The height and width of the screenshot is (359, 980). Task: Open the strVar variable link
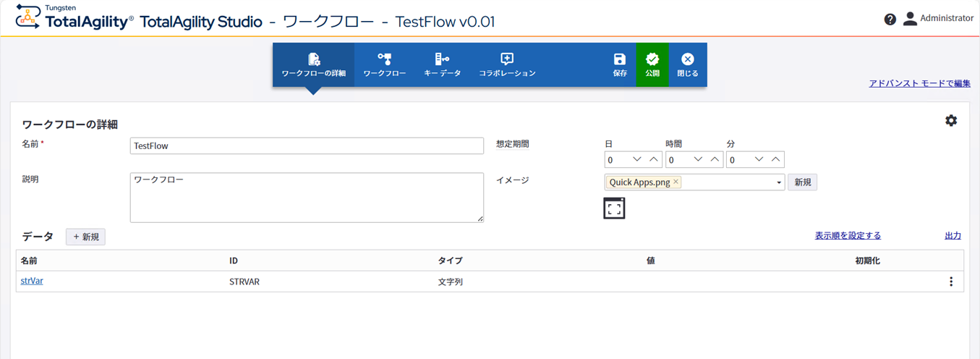point(32,281)
